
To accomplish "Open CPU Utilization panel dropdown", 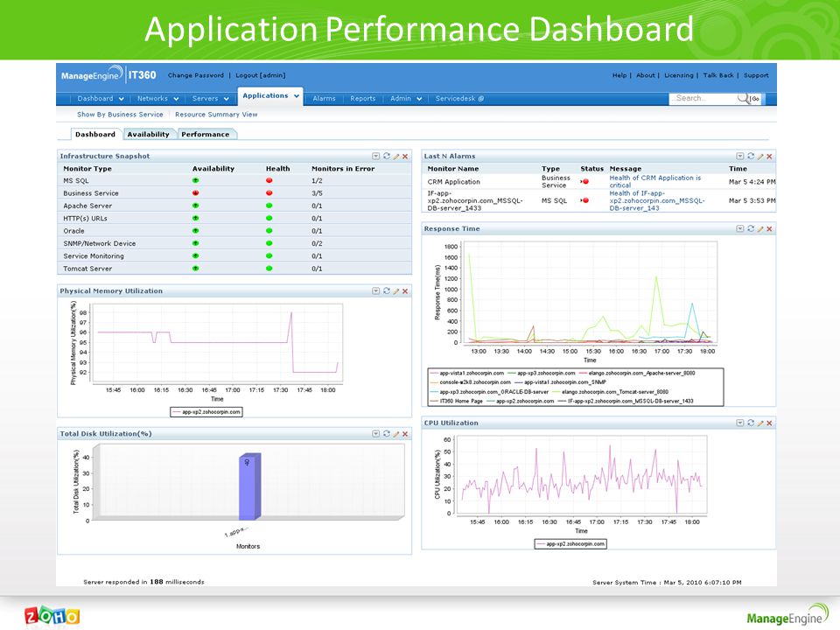I will click(740, 423).
